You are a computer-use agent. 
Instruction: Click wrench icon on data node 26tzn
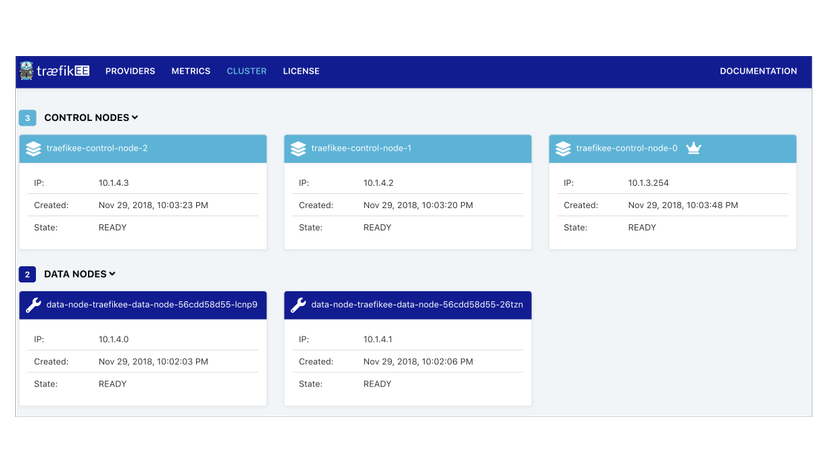pyautogui.click(x=298, y=305)
